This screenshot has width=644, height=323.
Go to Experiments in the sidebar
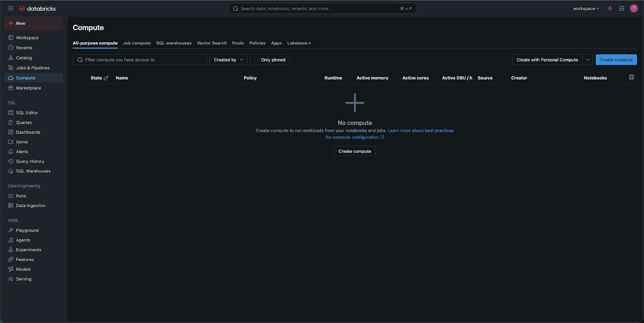pyautogui.click(x=28, y=250)
